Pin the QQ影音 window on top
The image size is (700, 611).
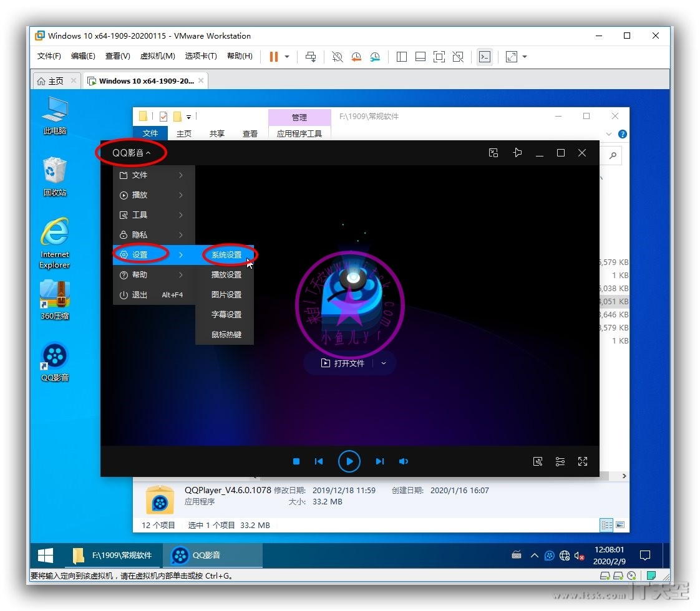coord(517,153)
